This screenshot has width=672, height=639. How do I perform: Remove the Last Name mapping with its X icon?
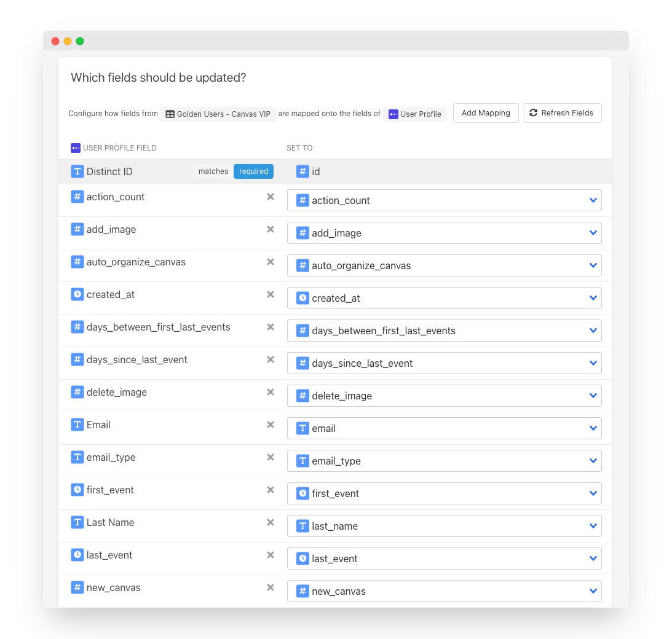pyautogui.click(x=270, y=522)
